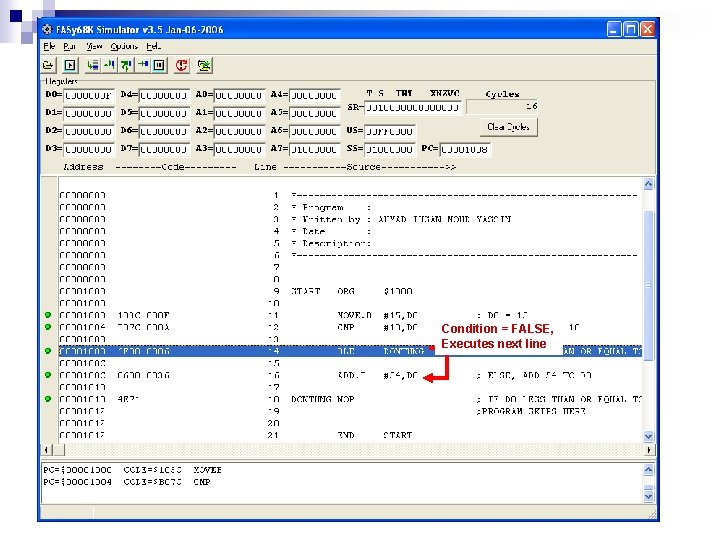Select source line 21 END START

pyautogui.click(x=350, y=435)
